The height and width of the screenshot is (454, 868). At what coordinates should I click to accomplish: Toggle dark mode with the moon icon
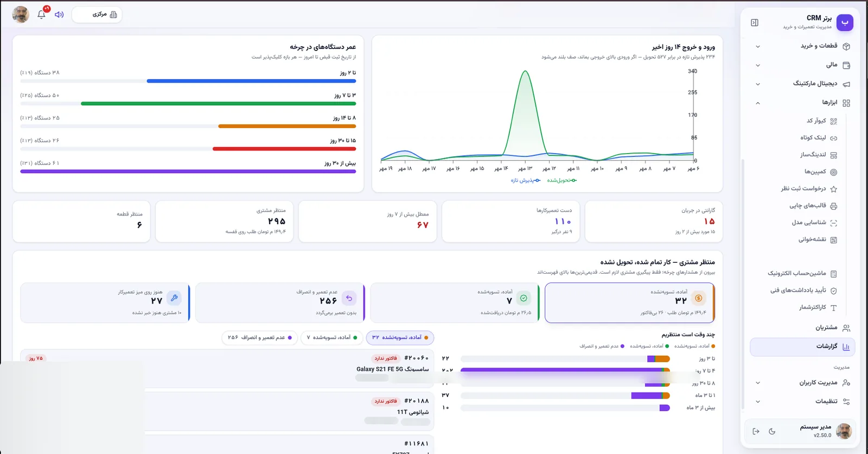point(772,431)
